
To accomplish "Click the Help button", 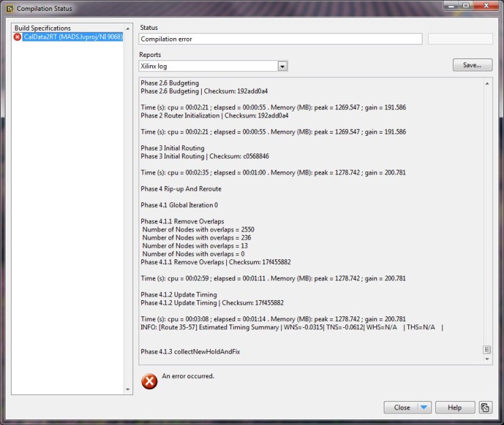I will pos(454,407).
